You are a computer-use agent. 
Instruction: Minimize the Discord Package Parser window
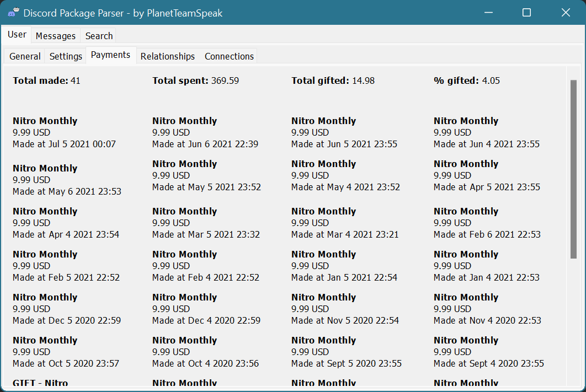click(x=488, y=13)
